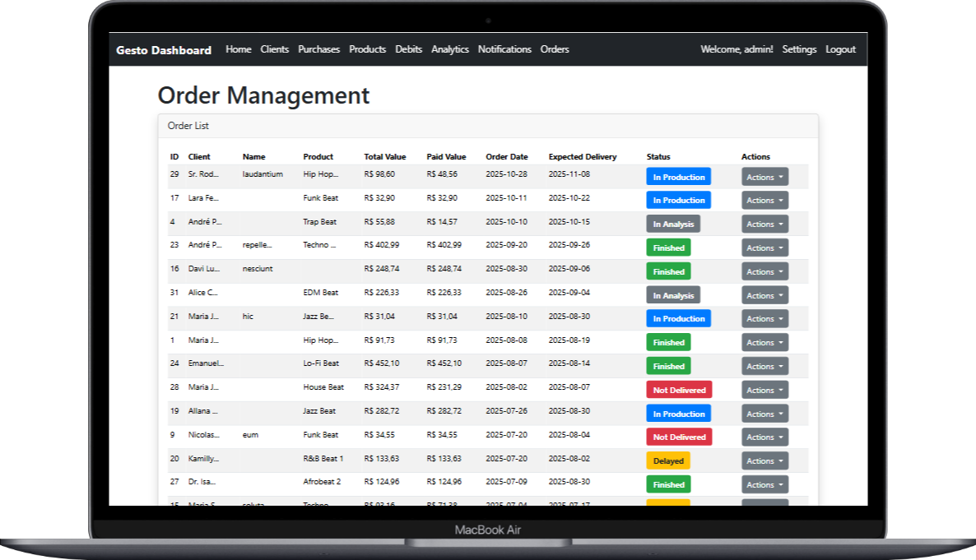Viewport: 976px width, 560px height.
Task: Navigate to the Clients page
Action: tap(274, 49)
